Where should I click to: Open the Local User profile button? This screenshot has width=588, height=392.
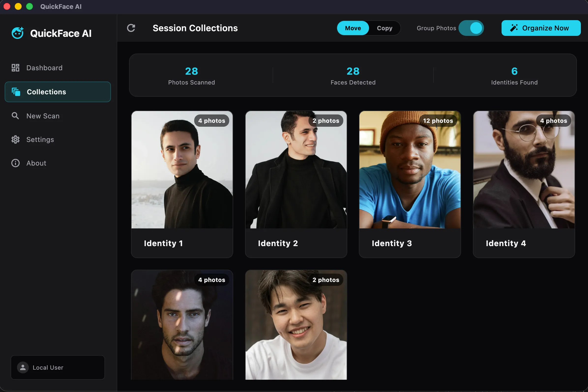click(x=58, y=367)
